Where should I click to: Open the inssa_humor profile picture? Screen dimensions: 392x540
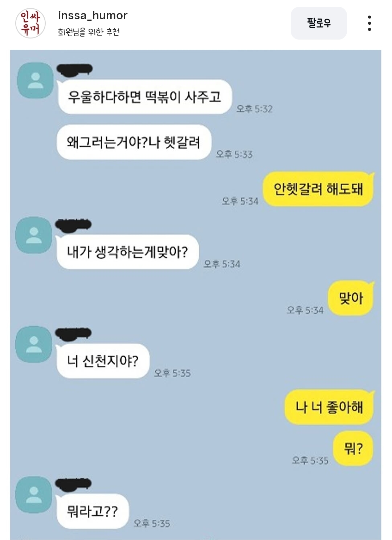click(x=30, y=23)
